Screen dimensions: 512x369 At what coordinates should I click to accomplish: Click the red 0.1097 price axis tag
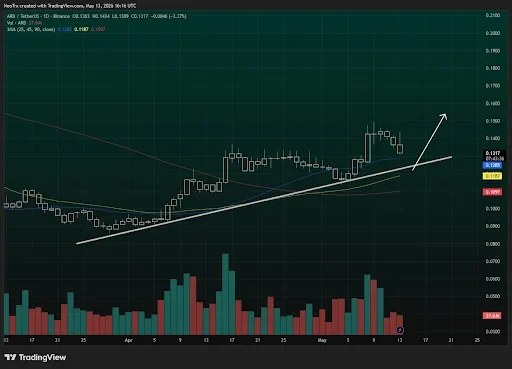(x=493, y=192)
